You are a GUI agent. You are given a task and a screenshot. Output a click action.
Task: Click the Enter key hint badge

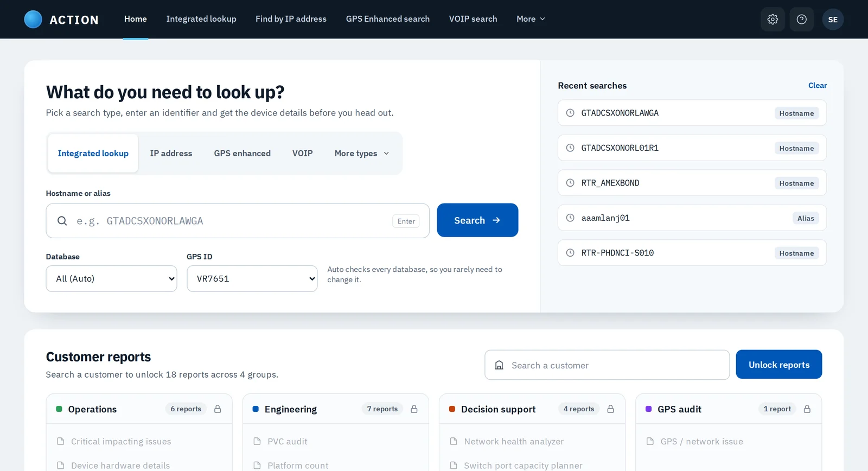406,221
